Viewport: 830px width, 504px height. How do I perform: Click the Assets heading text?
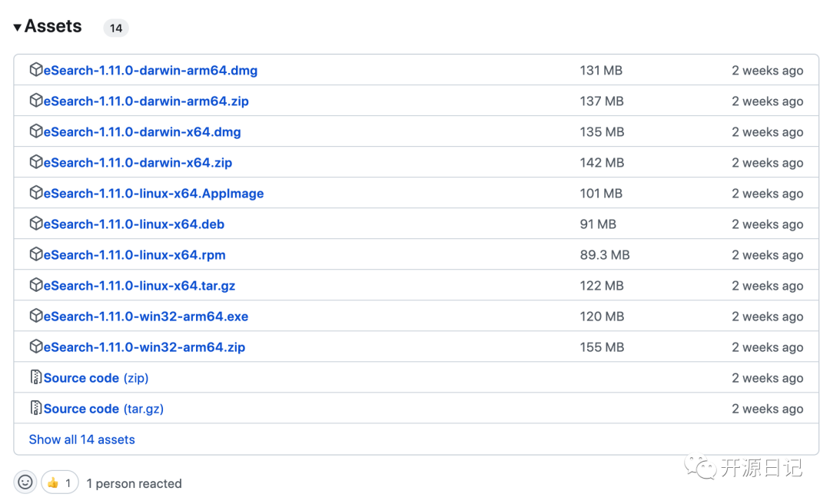pyautogui.click(x=53, y=26)
